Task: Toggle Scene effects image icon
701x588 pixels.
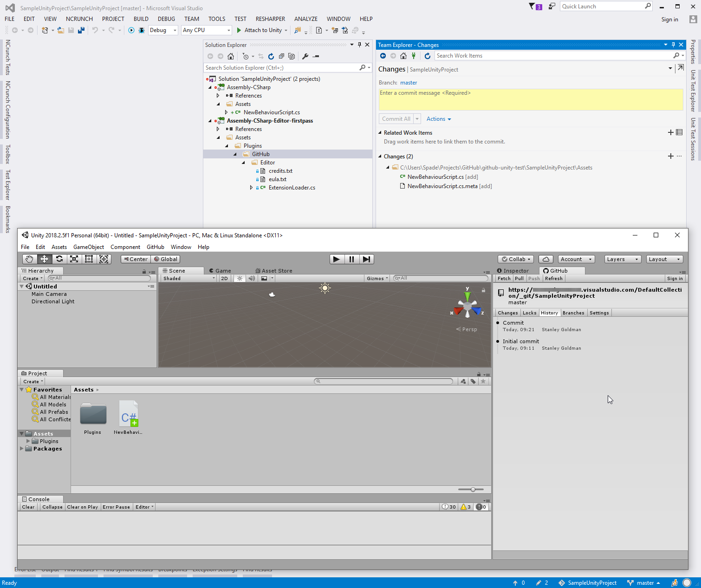Action: [264, 279]
